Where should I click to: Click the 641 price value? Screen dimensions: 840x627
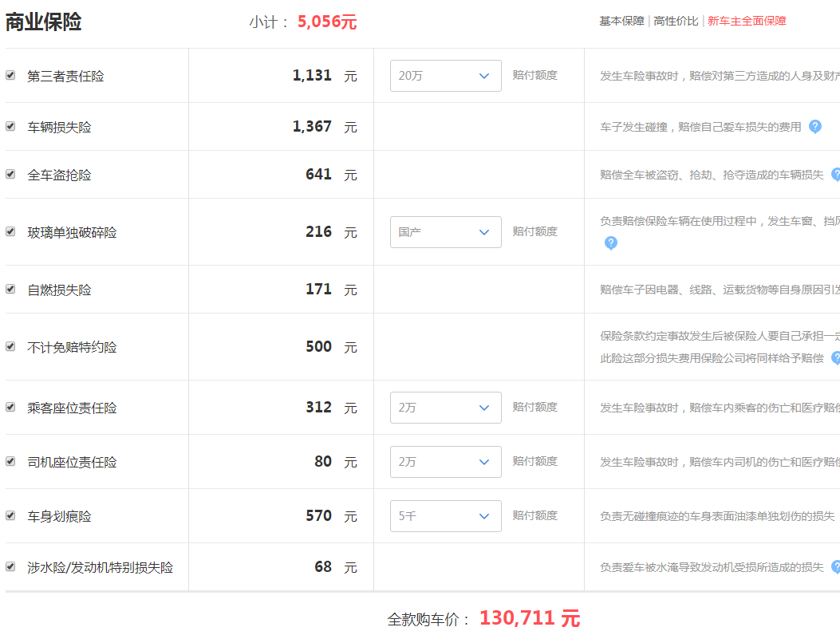click(318, 174)
